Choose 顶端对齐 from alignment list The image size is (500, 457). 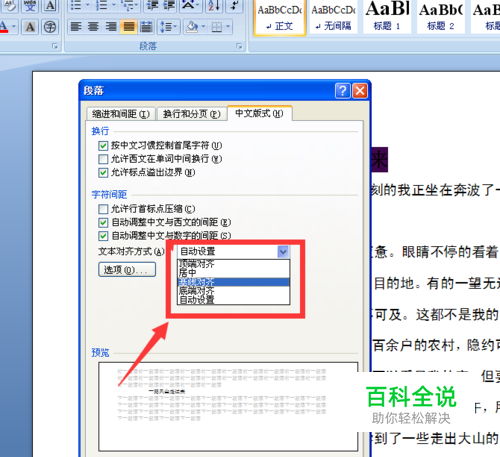[x=233, y=264]
